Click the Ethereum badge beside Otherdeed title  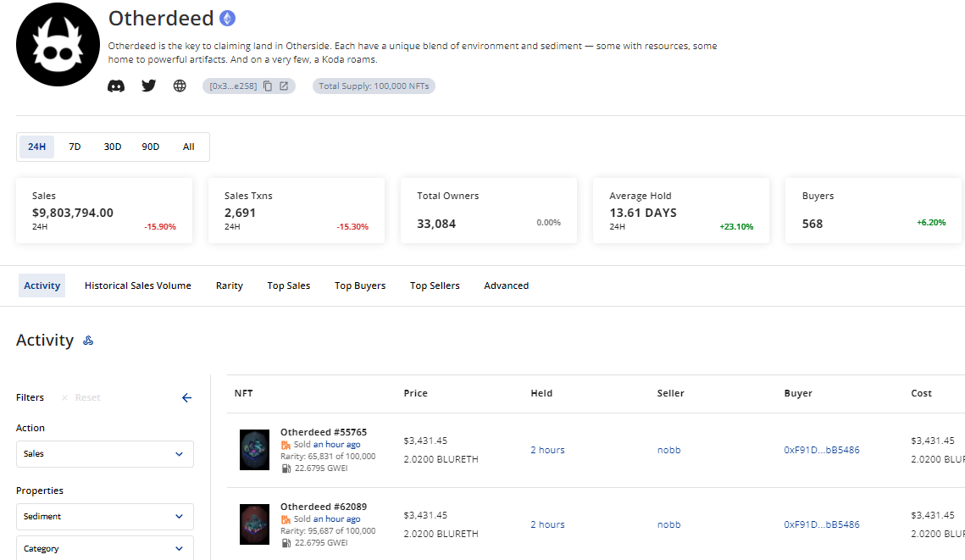tap(227, 18)
